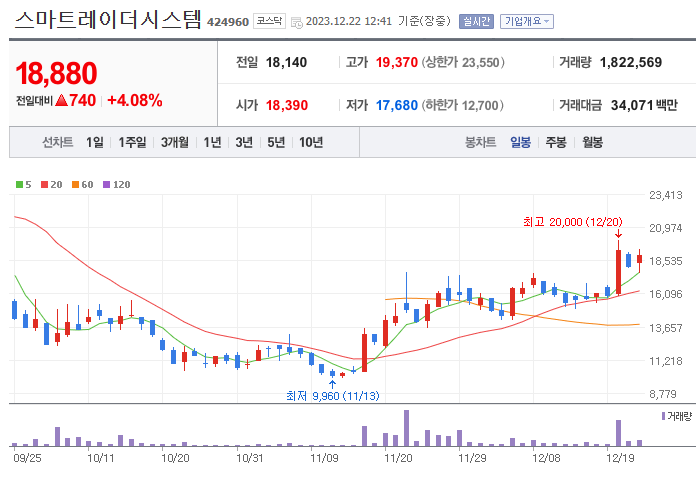Click the 봉차트 candle chart label
696x480 pixels.
480,142
